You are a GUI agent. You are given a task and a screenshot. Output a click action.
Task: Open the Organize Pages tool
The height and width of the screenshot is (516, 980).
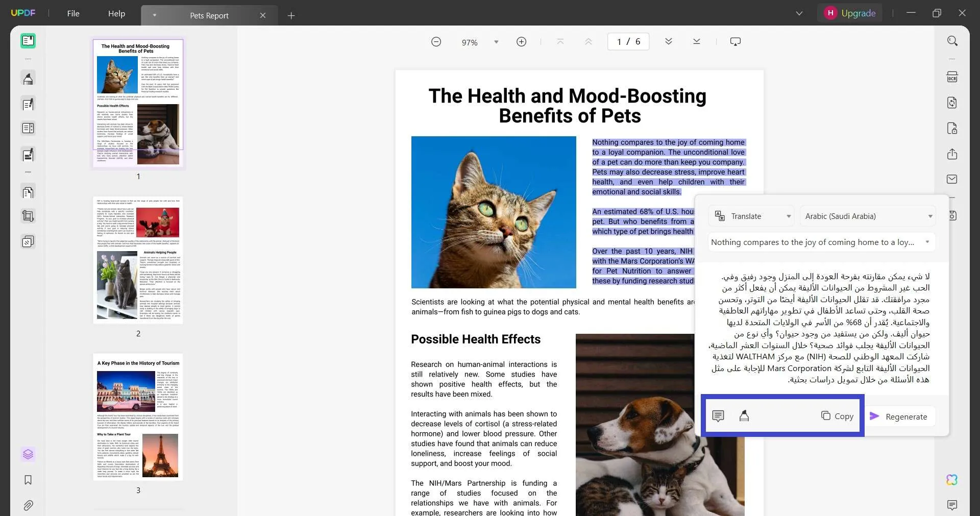[x=28, y=192]
